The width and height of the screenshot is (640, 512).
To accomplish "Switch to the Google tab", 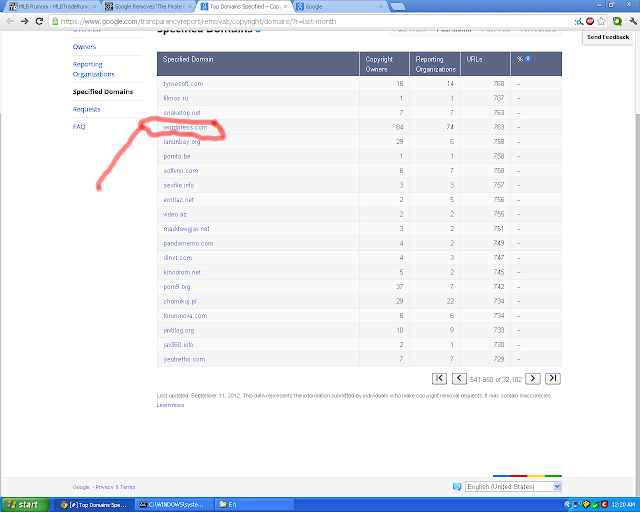I will (337, 7).
